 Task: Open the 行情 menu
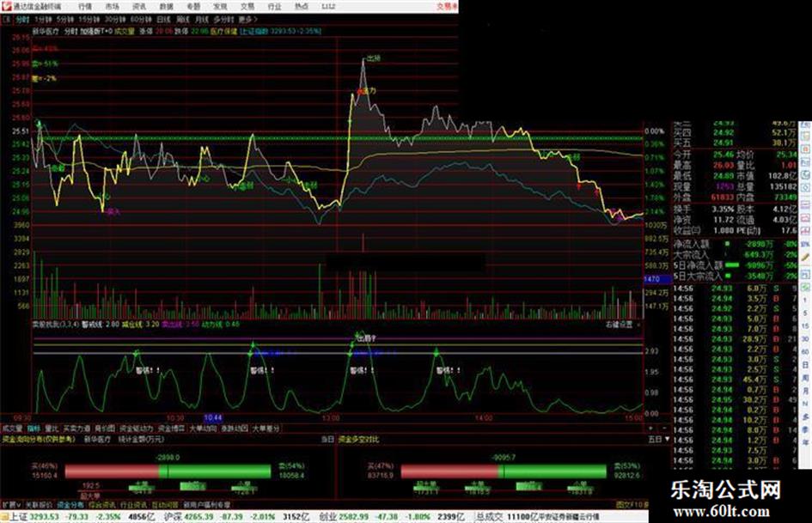[85, 6]
